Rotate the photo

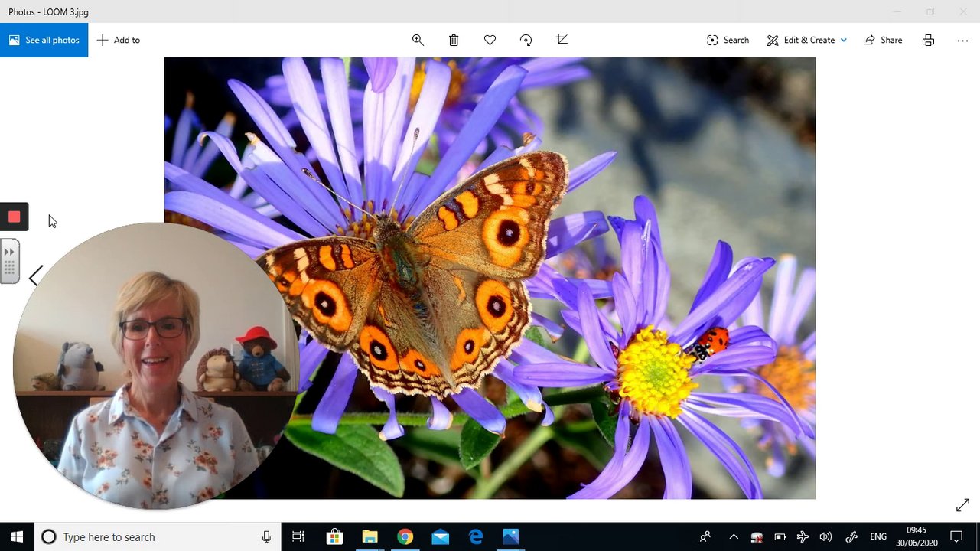pyautogui.click(x=526, y=40)
